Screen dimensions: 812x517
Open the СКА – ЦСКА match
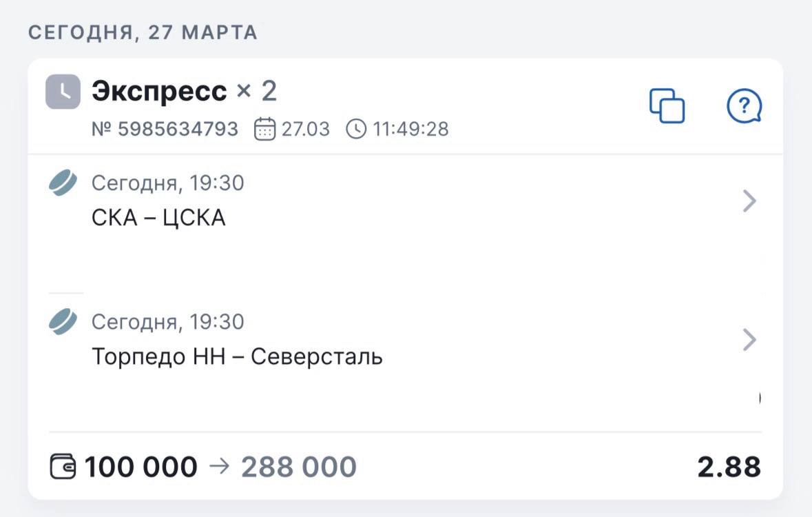point(158,219)
